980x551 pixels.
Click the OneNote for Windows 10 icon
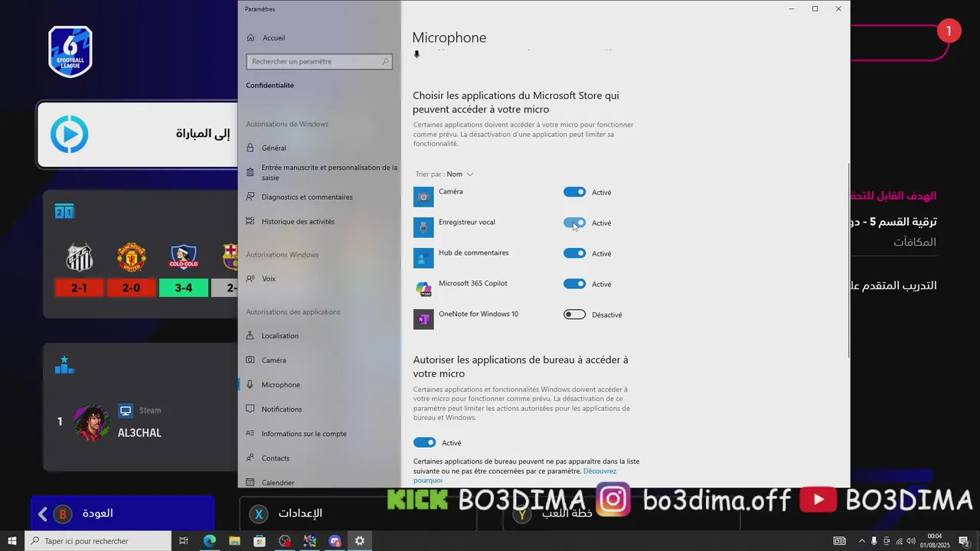[x=423, y=319]
